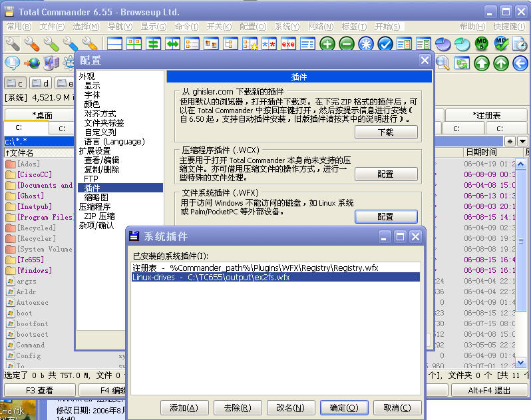Viewport: 531px width, 420px height.
Task: Select the Linux-drives ex2fs.wfx plugin row
Action: click(275, 277)
